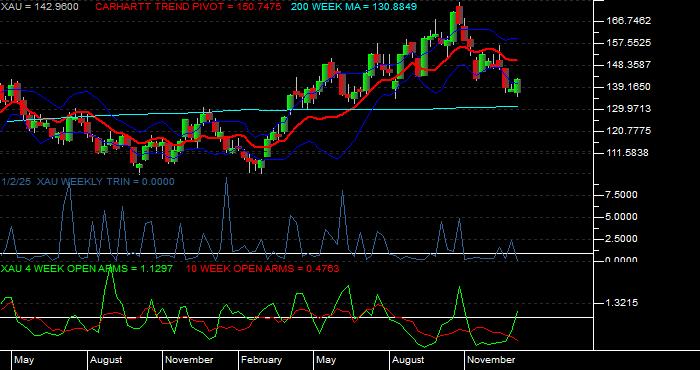Click the first August label on time axis
700x370 pixels.
tap(106, 360)
